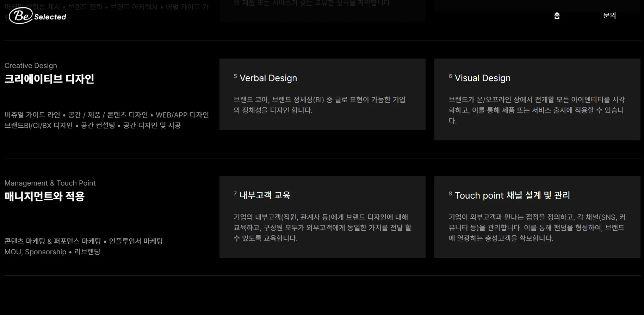Click the Verbal Design description paragraph

tap(320, 105)
